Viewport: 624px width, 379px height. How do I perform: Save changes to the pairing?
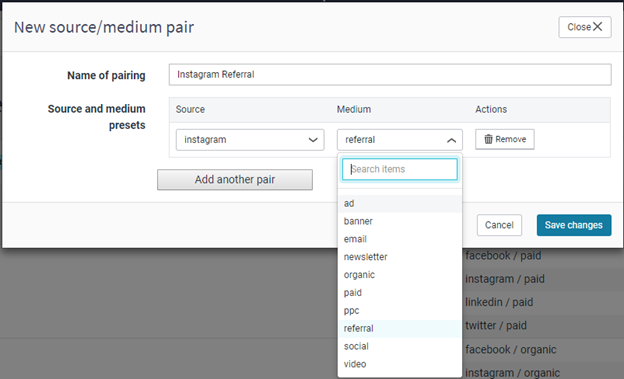[574, 225]
